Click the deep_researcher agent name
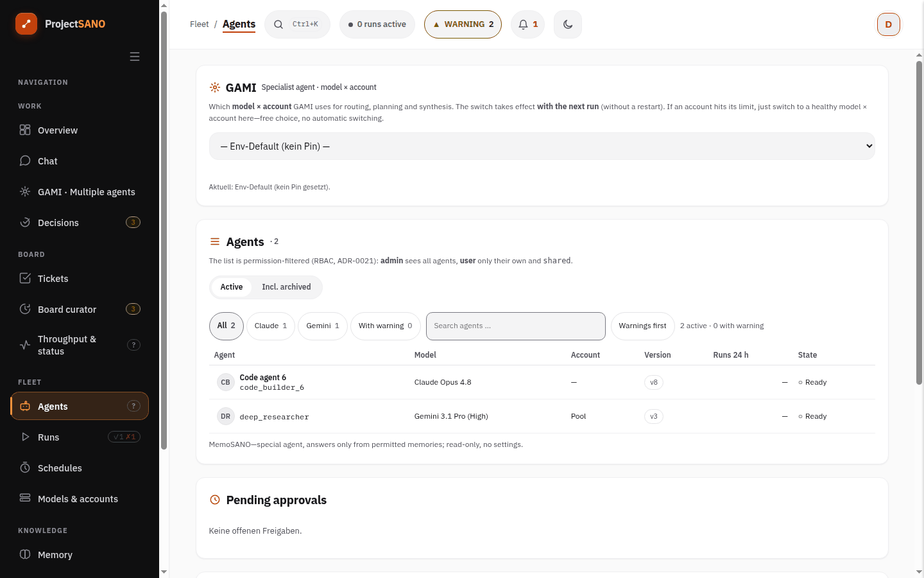This screenshot has height=578, width=924. click(275, 417)
